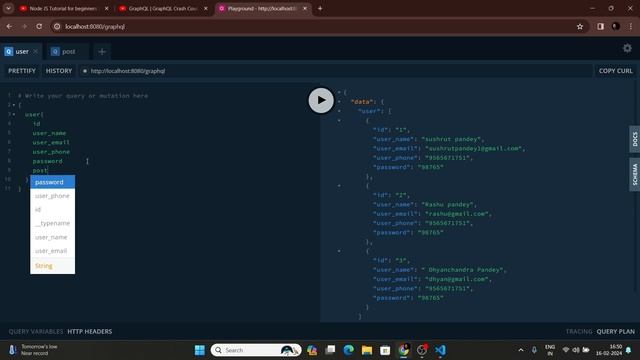Add a new Playground query tab

[x=102, y=51]
